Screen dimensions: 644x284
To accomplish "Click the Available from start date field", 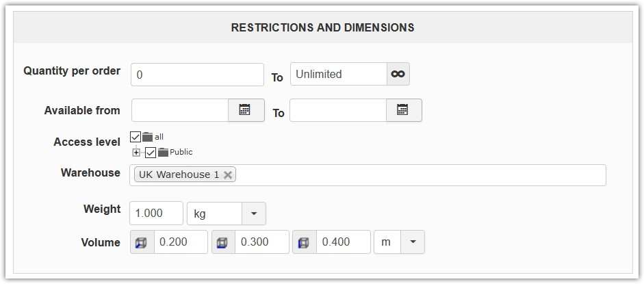I will [179, 109].
